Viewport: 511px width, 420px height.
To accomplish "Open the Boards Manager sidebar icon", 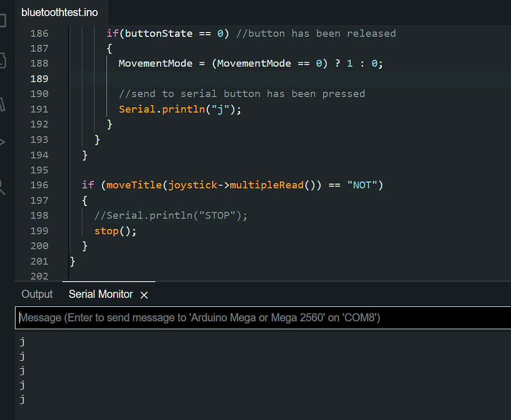I will click(x=3, y=60).
